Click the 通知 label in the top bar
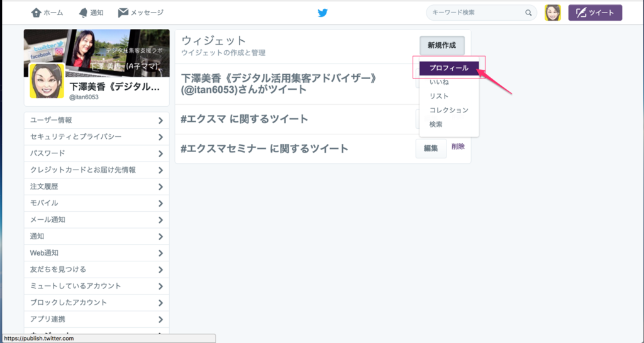Image resolution: width=644 pixels, height=343 pixels. click(x=97, y=13)
